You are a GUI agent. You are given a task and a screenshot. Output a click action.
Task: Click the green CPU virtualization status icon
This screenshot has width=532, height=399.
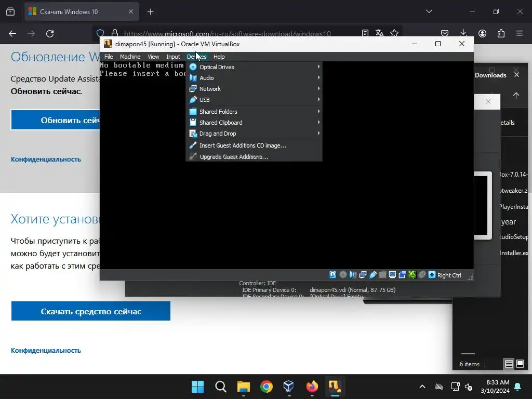(412, 275)
